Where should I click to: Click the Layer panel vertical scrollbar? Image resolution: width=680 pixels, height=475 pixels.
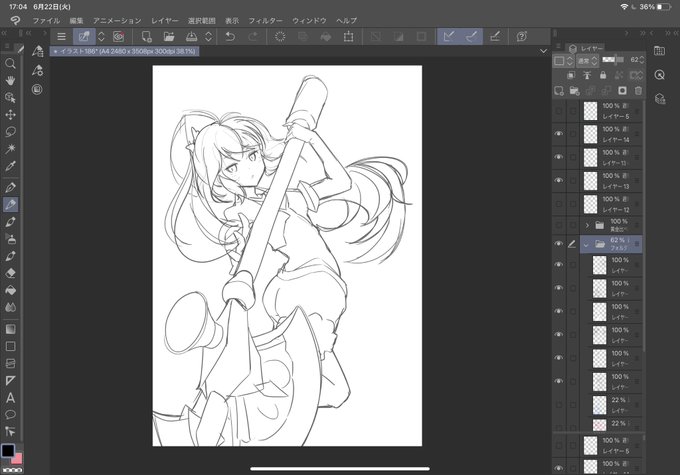click(x=644, y=226)
